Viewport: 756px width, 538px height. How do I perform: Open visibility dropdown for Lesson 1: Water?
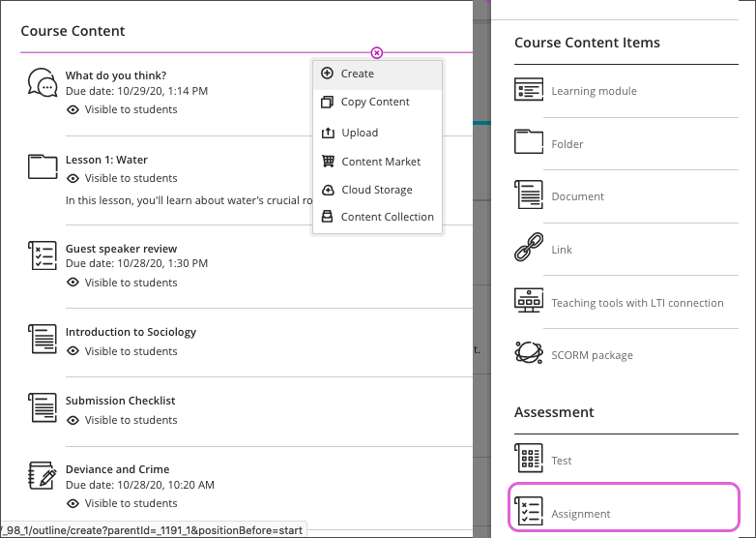tap(122, 178)
